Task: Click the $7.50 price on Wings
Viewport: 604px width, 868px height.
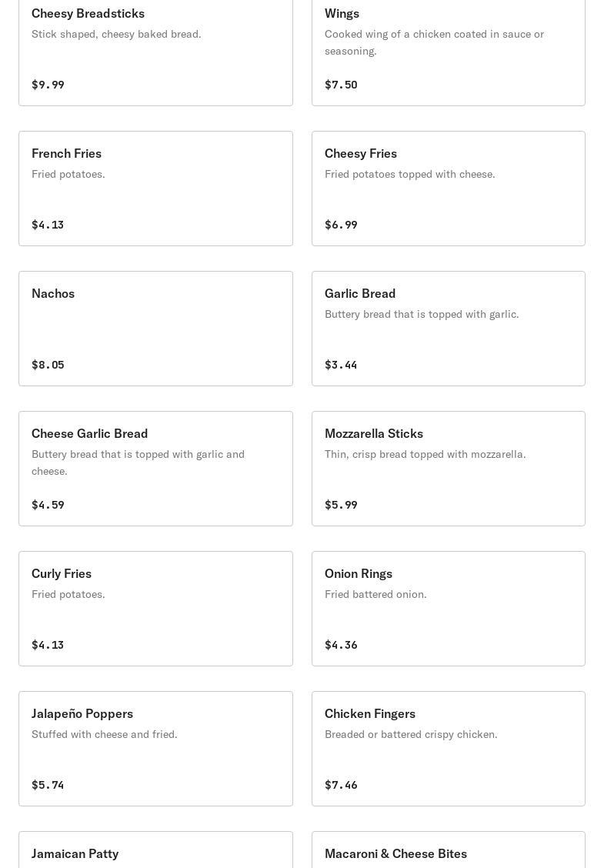Action: coord(341,85)
